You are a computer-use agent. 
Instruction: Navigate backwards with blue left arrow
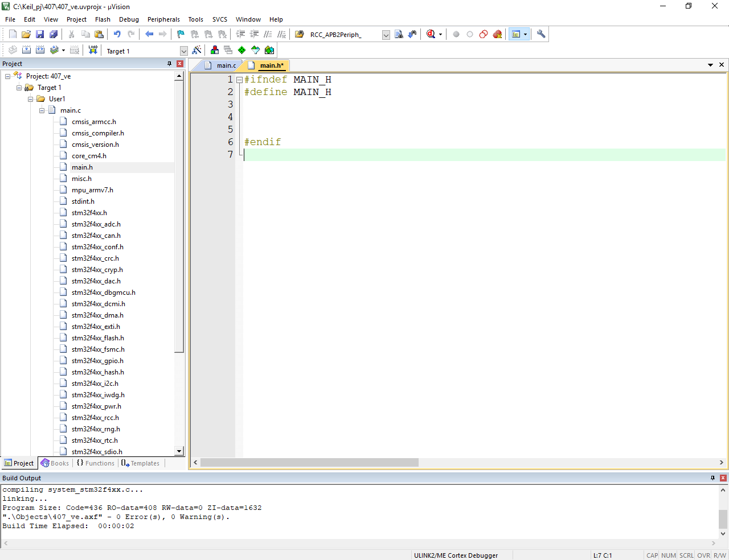[149, 34]
